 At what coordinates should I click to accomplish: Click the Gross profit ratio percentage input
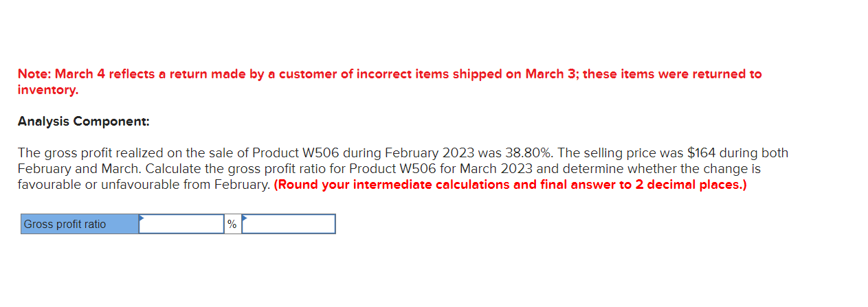coord(182,224)
